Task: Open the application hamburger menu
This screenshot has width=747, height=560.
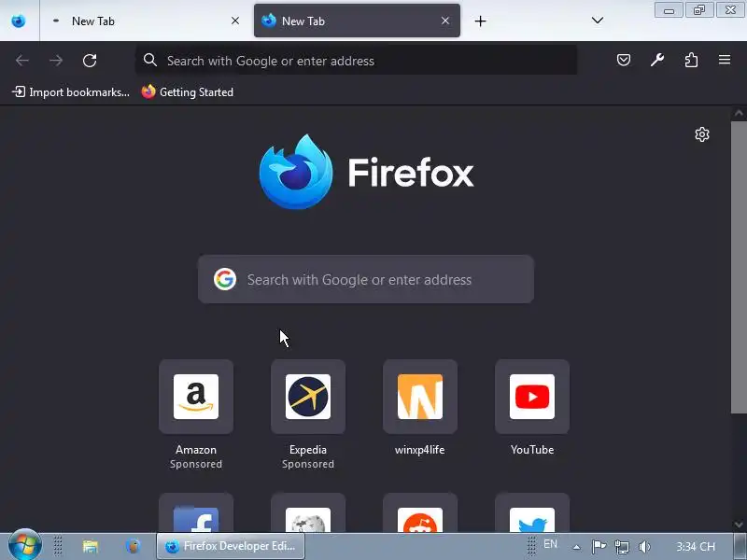Action: tap(725, 60)
